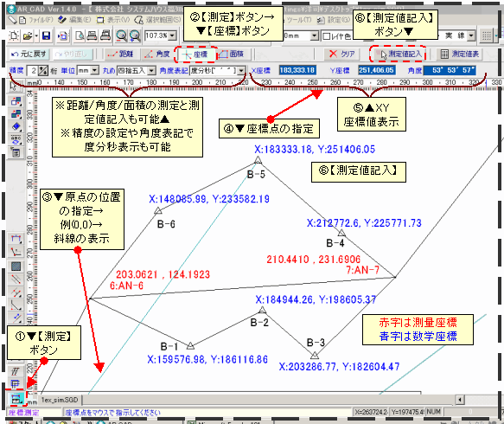Click the print preview icon
This screenshot has width=504, height=424.
(x=79, y=35)
